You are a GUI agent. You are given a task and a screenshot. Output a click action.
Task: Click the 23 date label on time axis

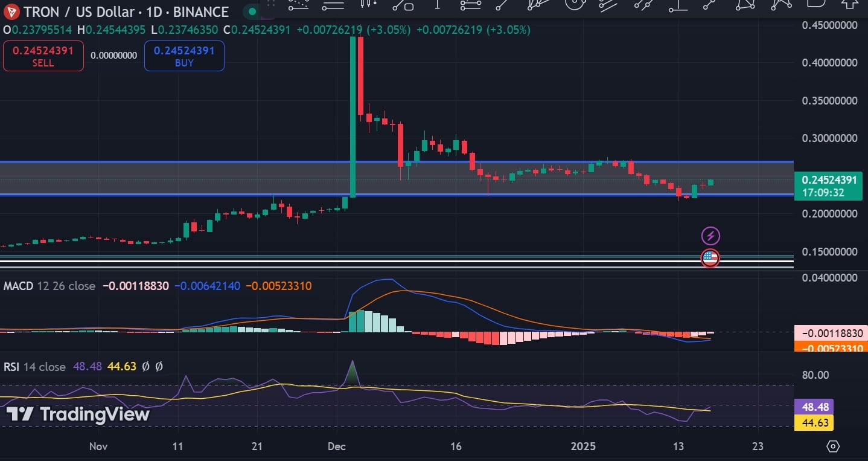[x=758, y=446]
